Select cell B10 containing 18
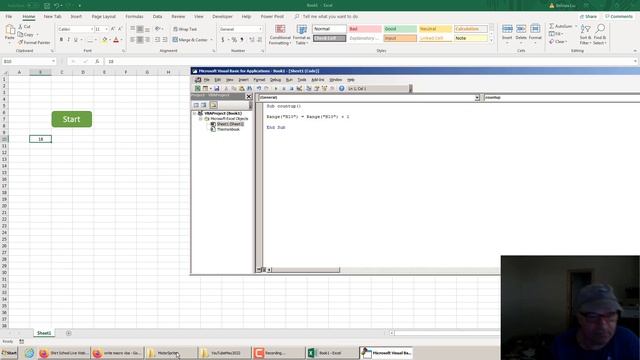This screenshot has height=360, width=640. 40,139
